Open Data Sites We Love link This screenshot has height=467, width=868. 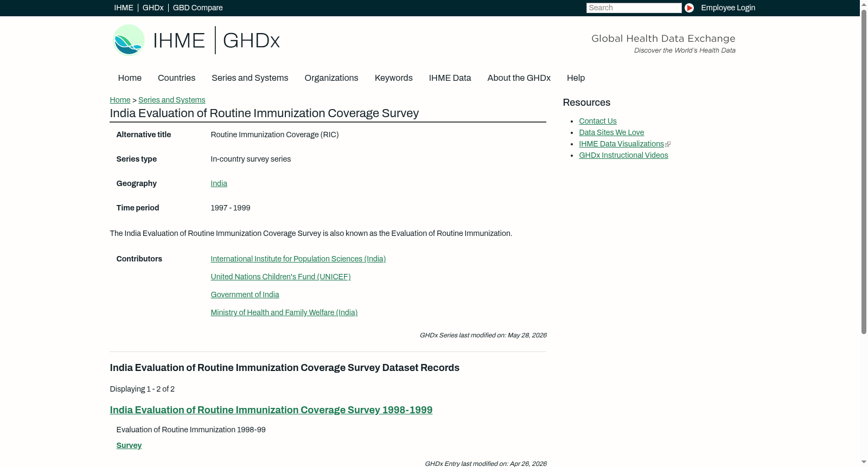click(x=611, y=132)
